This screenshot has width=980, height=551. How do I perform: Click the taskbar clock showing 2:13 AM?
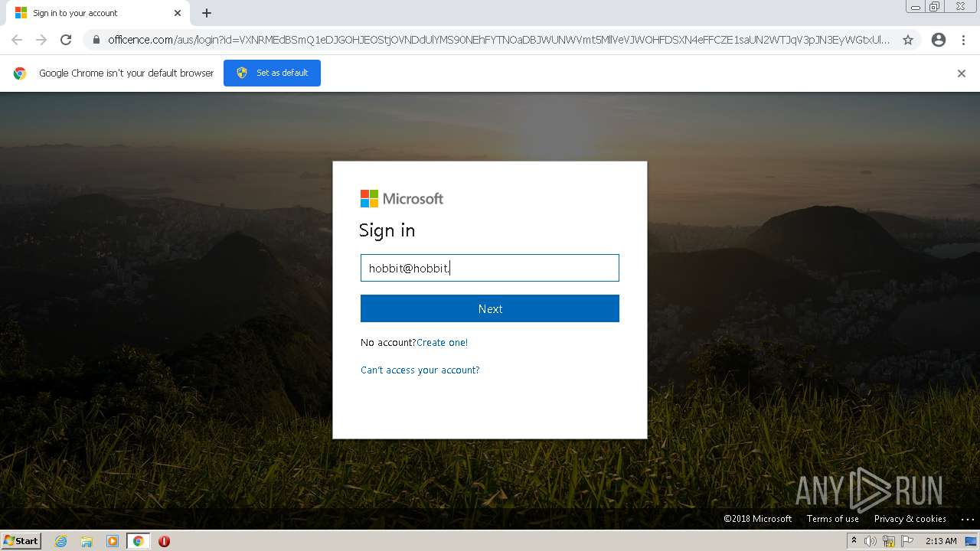tap(941, 541)
